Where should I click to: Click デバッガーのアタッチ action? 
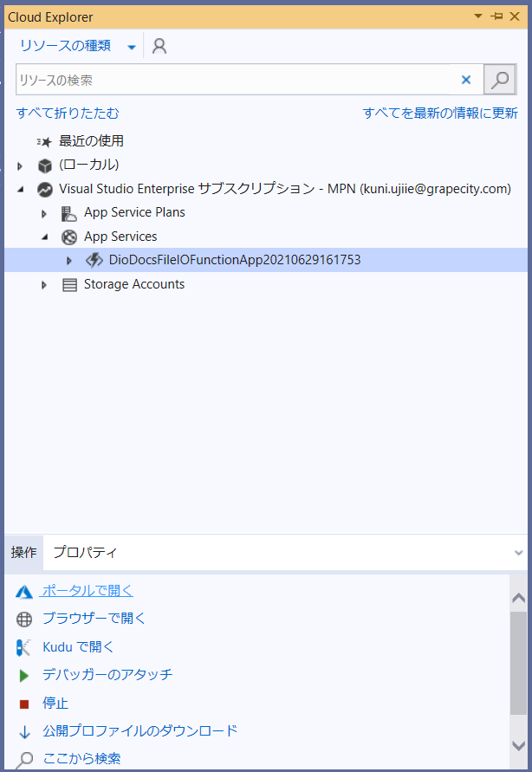pyautogui.click(x=107, y=674)
